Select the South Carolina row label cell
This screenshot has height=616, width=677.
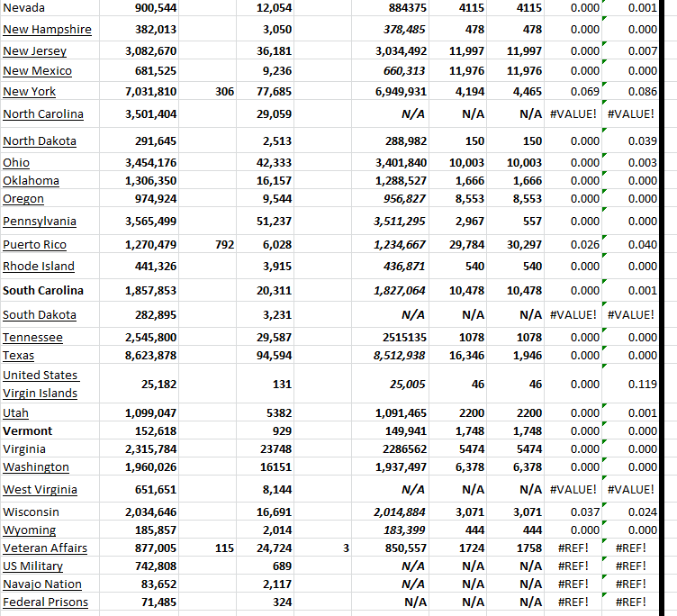[43, 290]
